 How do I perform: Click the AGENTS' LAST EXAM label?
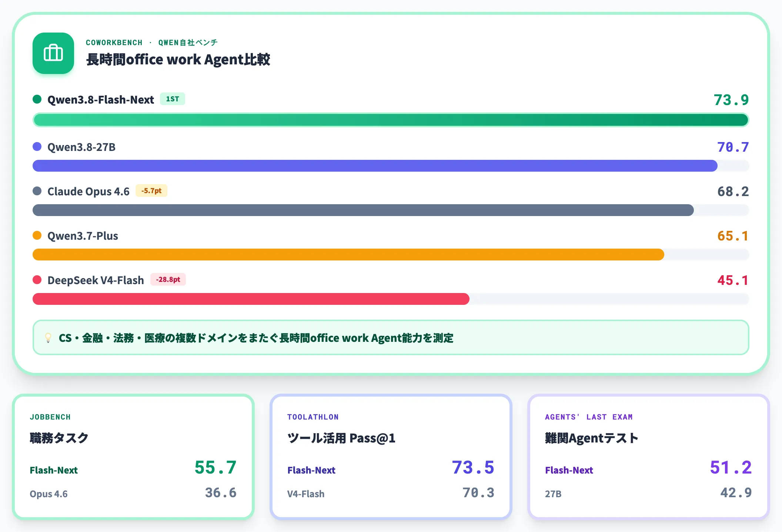[x=589, y=417]
